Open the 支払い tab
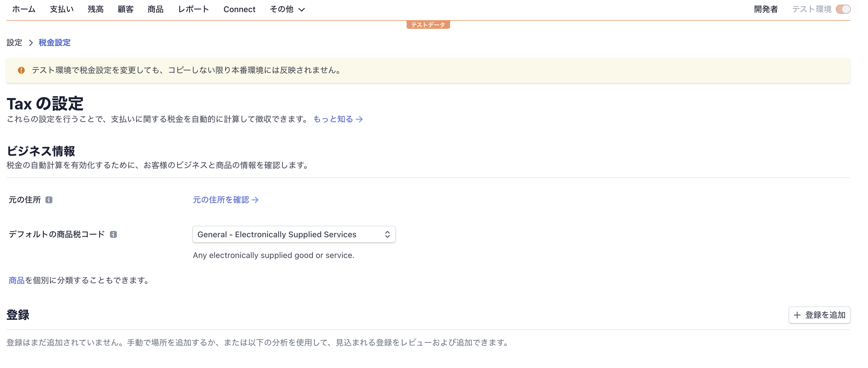Screen dimensions: 868x368 pyautogui.click(x=62, y=10)
